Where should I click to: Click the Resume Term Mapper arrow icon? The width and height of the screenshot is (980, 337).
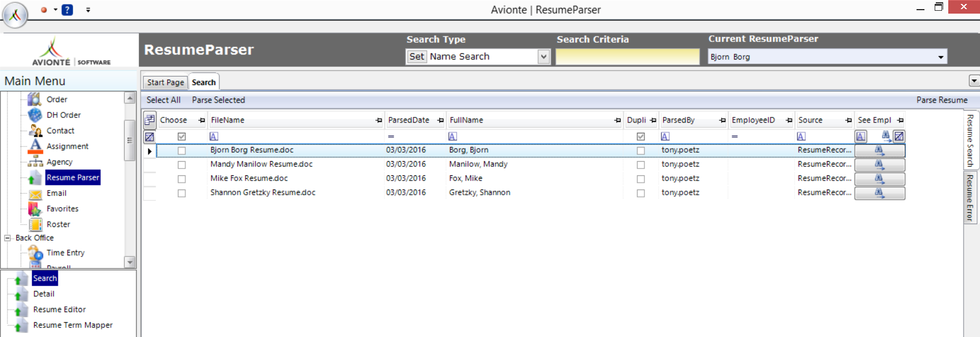21,325
